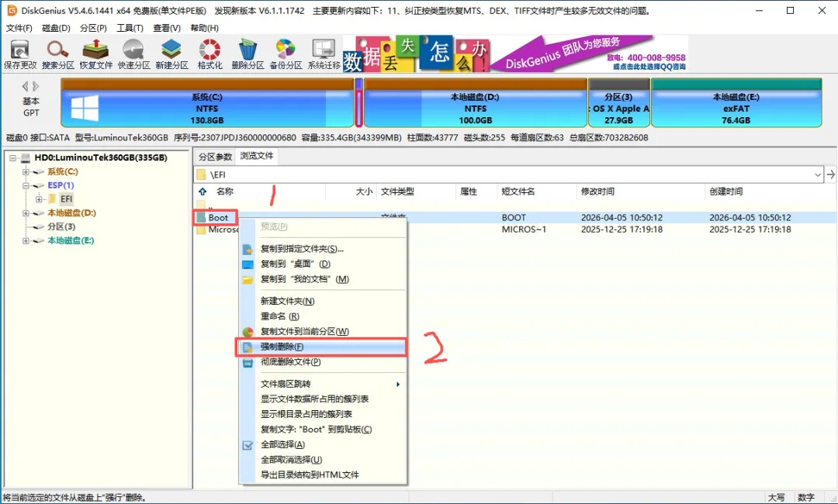This screenshot has width=838, height=504.
Task: Choose 全部取消选择(U) menu entry
Action: click(x=322, y=460)
